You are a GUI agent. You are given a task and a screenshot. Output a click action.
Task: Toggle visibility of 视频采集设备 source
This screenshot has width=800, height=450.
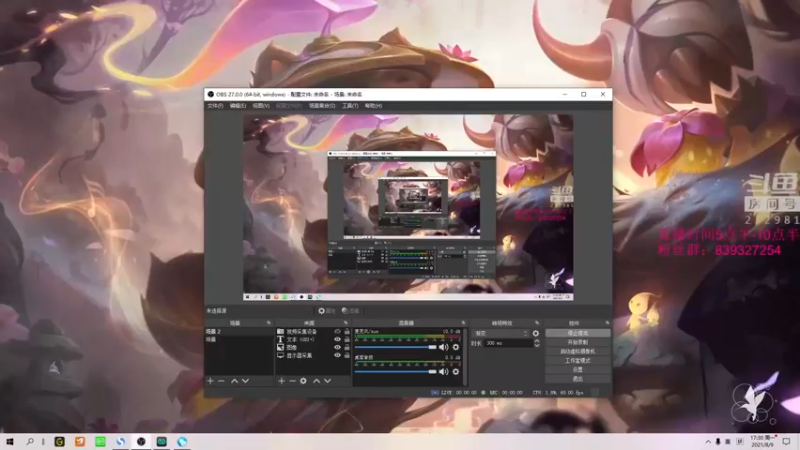coord(337,332)
